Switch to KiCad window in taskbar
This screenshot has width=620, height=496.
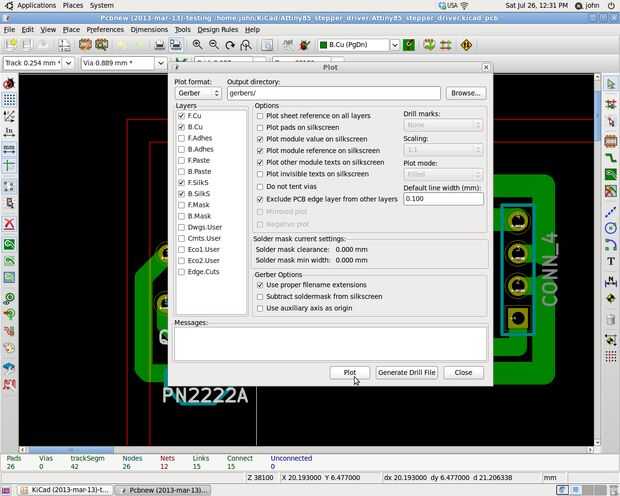tap(66, 490)
